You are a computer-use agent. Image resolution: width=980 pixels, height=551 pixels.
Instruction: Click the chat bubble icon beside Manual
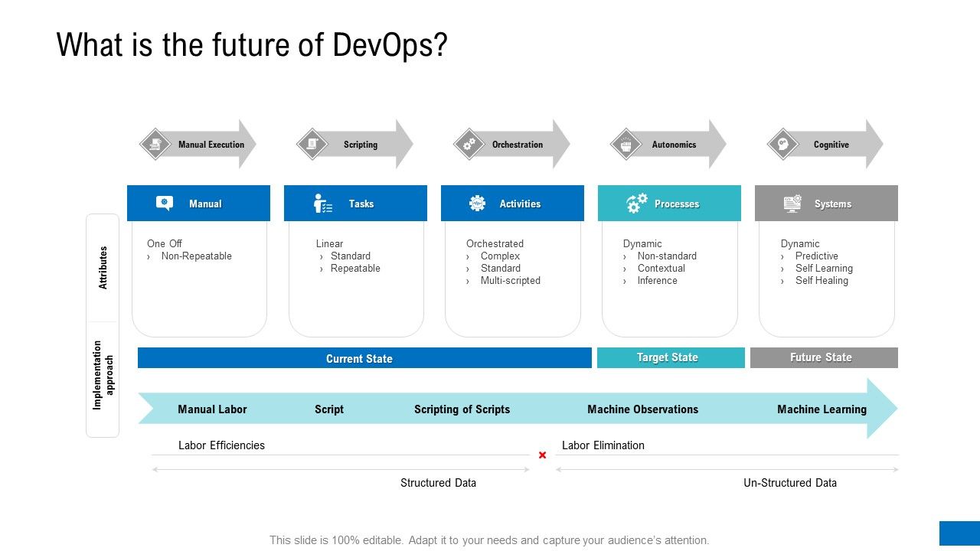pyautogui.click(x=165, y=204)
